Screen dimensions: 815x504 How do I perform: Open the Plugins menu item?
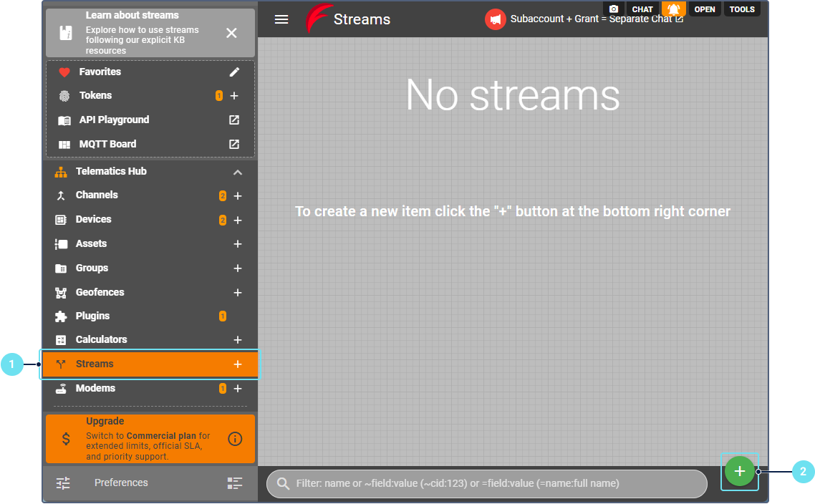[x=92, y=316]
